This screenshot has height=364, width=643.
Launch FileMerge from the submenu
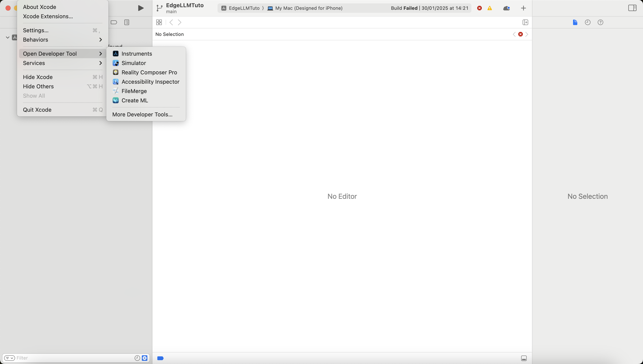pyautogui.click(x=134, y=91)
